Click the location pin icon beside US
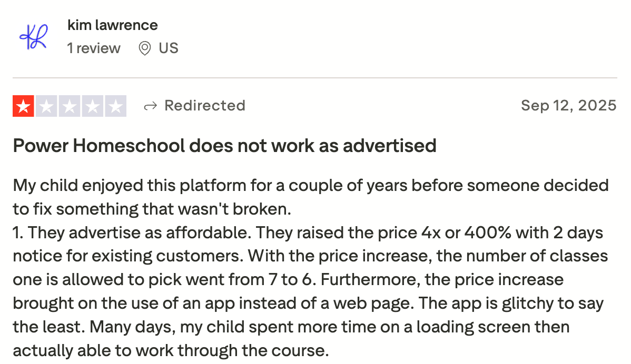631x364 pixels. pos(145,48)
